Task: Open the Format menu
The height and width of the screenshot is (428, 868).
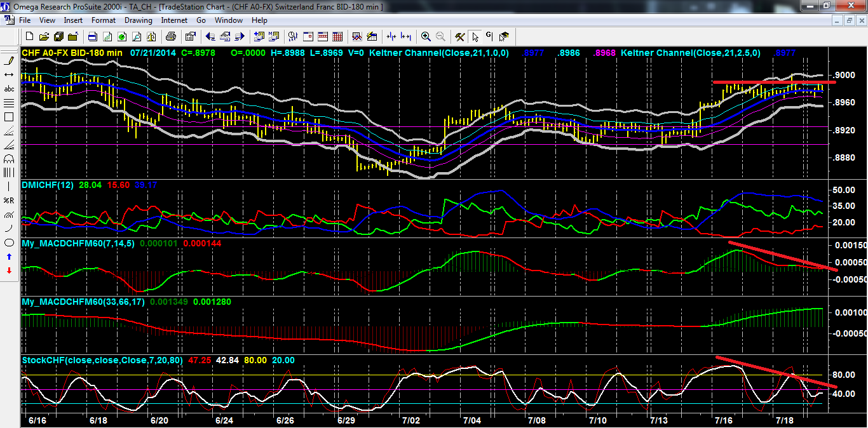Action: [104, 20]
